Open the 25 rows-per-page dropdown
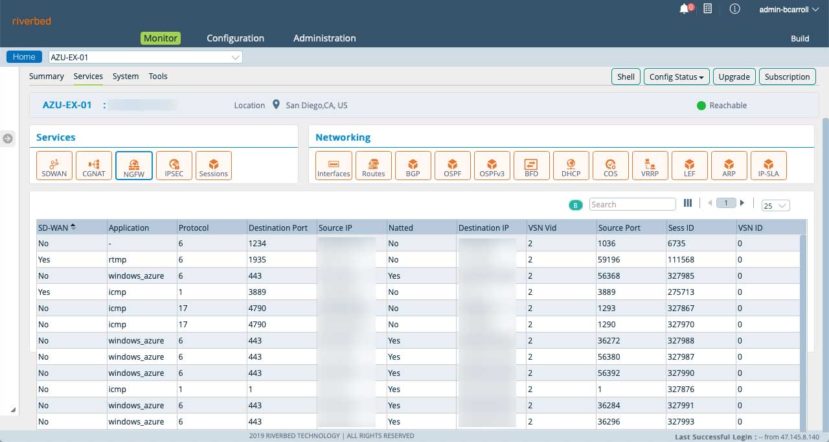 pyautogui.click(x=775, y=206)
